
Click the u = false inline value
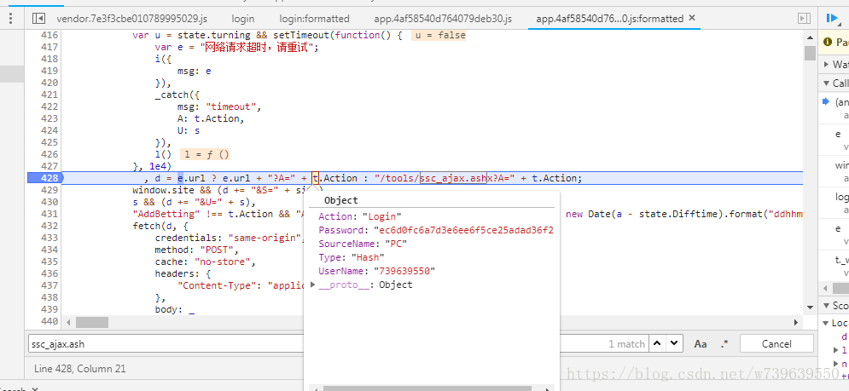point(438,35)
